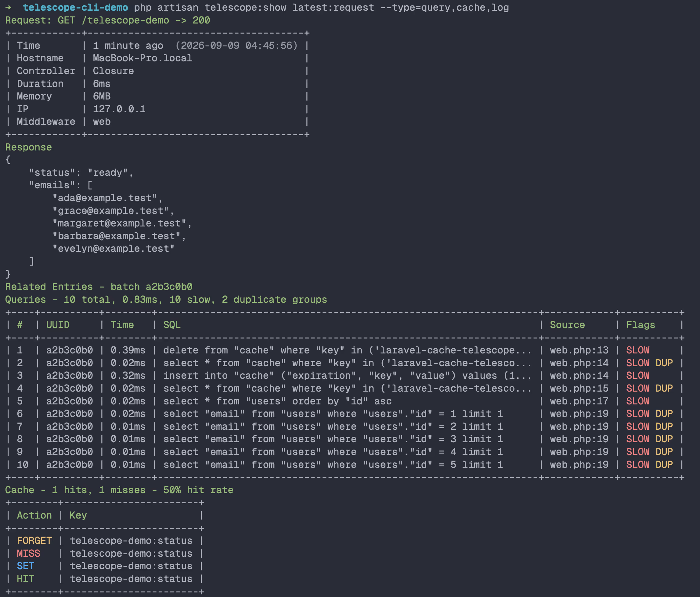Image resolution: width=700 pixels, height=597 pixels.
Task: Click the SET cache action
Action: [26, 566]
